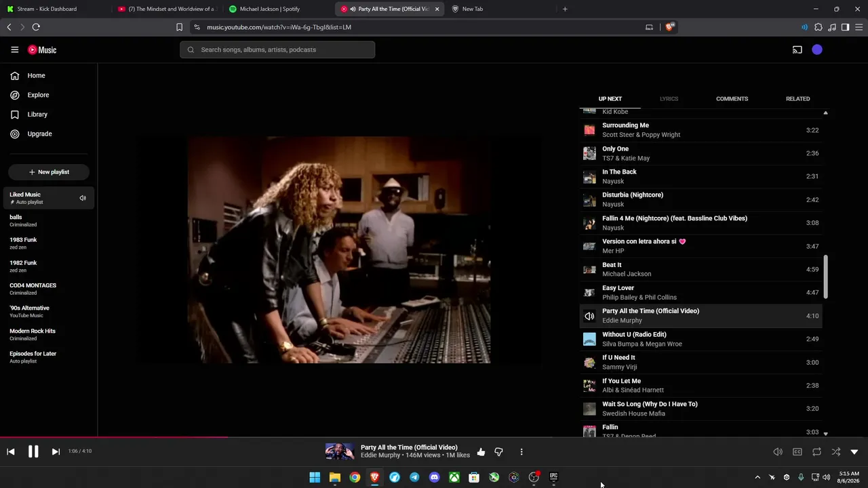The height and width of the screenshot is (488, 868).
Task: Collapse the player page with down arrow
Action: tap(854, 452)
